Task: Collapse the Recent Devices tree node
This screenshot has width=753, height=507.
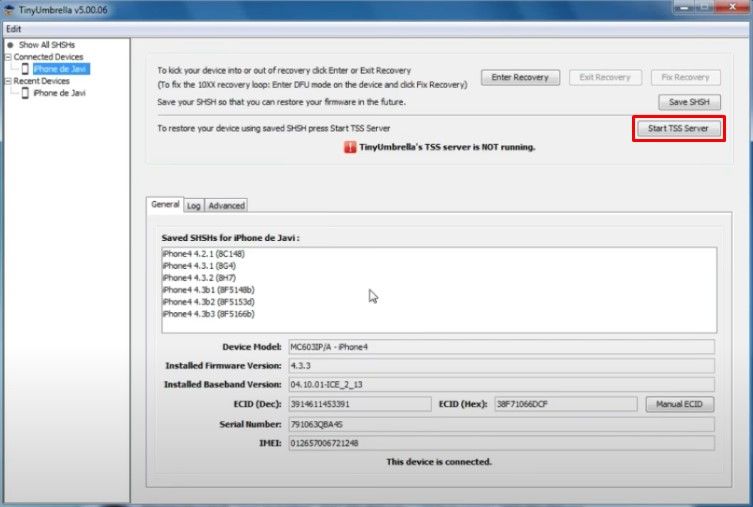Action: pos(8,81)
